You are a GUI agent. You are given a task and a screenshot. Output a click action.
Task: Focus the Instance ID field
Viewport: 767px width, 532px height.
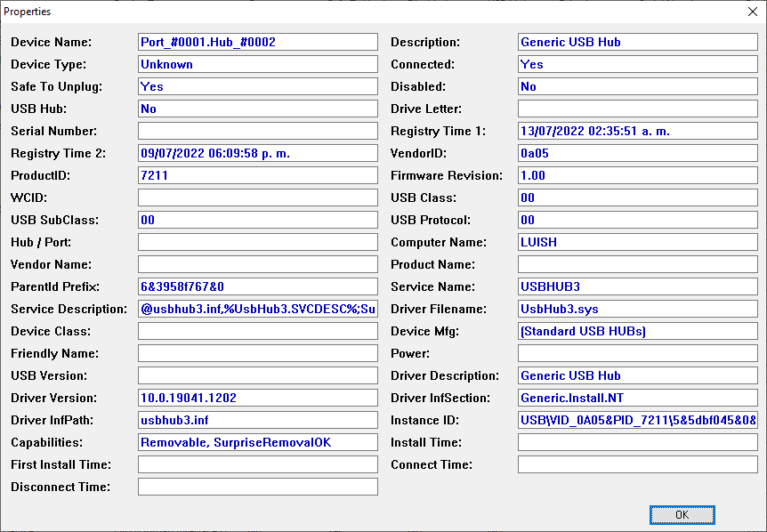637,420
